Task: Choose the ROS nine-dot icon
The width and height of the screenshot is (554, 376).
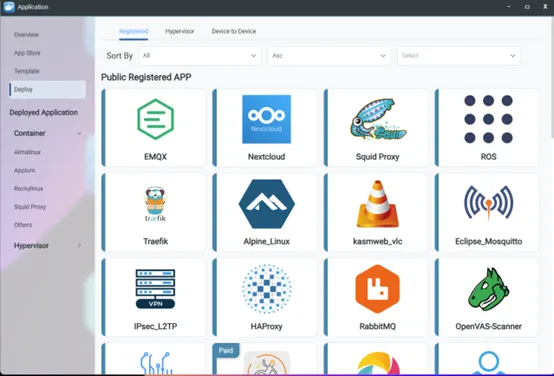Action: [488, 119]
